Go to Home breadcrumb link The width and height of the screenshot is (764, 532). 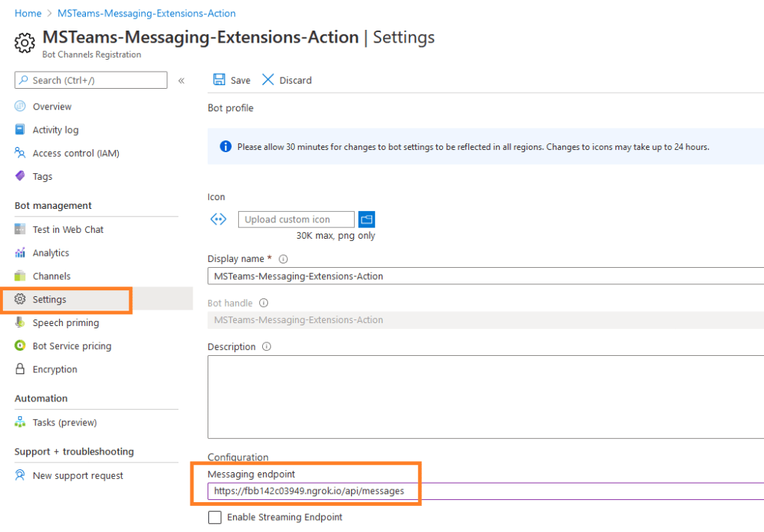tap(28, 13)
